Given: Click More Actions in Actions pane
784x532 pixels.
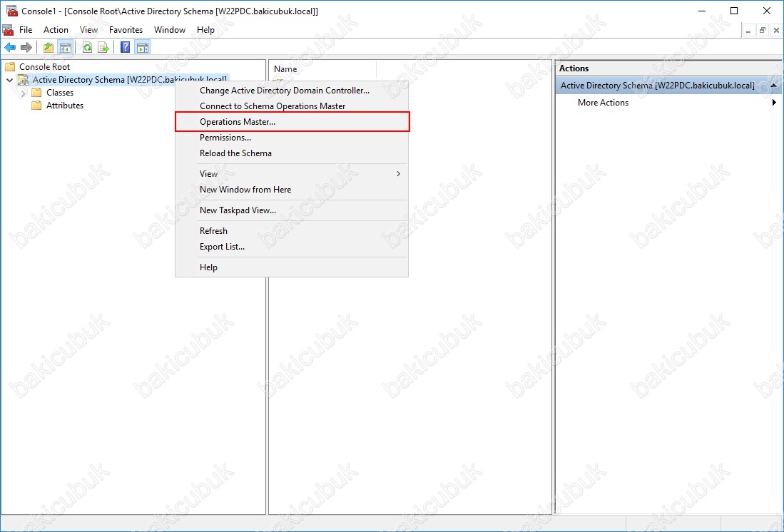Looking at the screenshot, I should click(603, 103).
